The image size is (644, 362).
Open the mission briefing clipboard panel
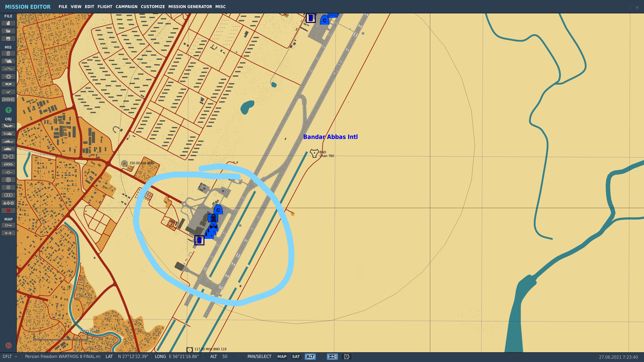click(x=8, y=53)
